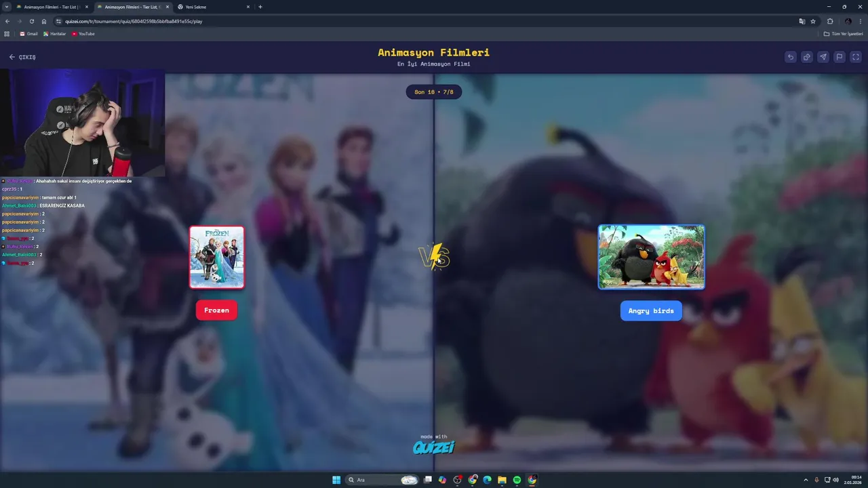Open Tüm Yer İşaretleri folder
This screenshot has width=868, height=488.
[844, 34]
